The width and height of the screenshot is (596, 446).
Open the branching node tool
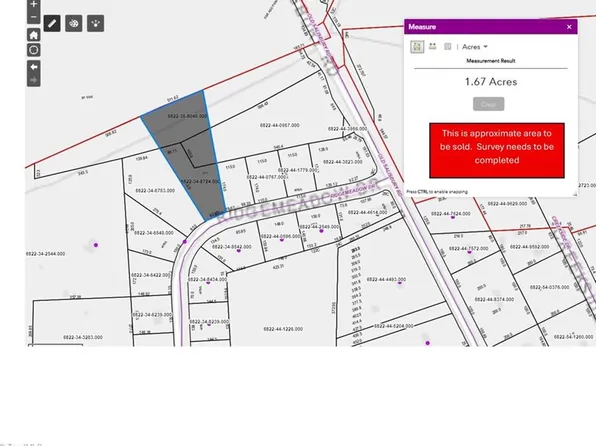(95, 24)
